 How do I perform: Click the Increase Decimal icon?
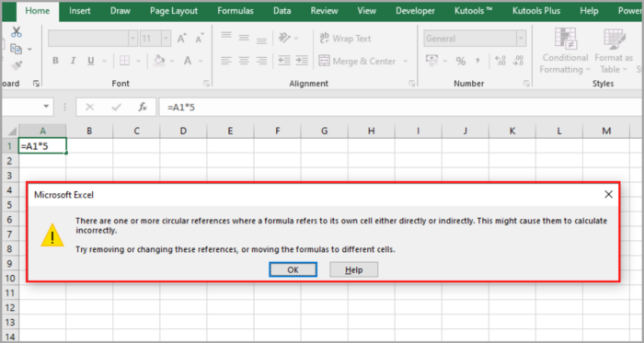pos(500,61)
